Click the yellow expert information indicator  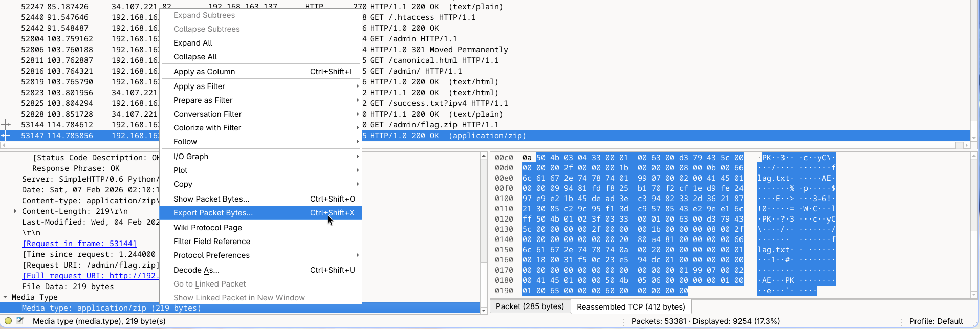8,321
